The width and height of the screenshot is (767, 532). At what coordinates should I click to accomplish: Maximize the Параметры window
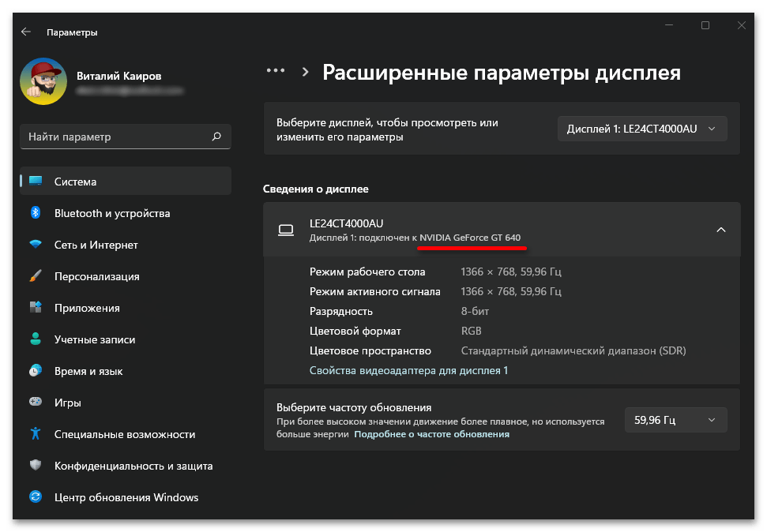(x=705, y=25)
